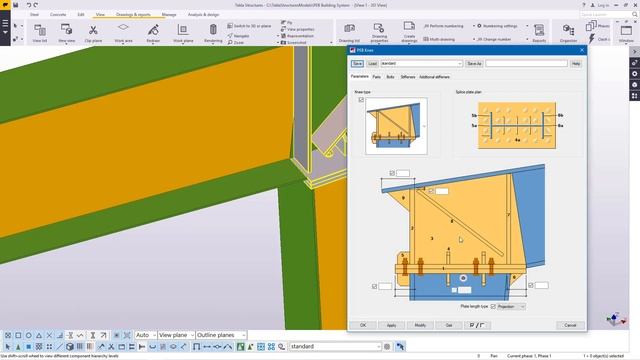Image resolution: width=640 pixels, height=360 pixels.
Task: Click the triangle snap icon in snapping toolbar
Action: coord(39,335)
